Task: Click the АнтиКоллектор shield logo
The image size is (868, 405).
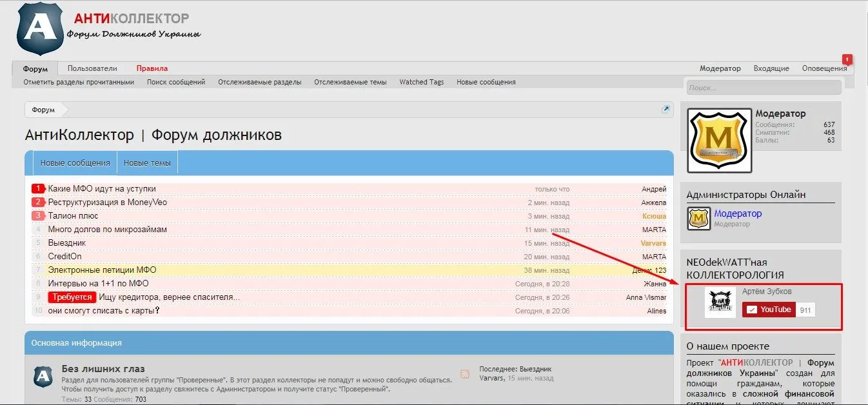Action: (40, 29)
